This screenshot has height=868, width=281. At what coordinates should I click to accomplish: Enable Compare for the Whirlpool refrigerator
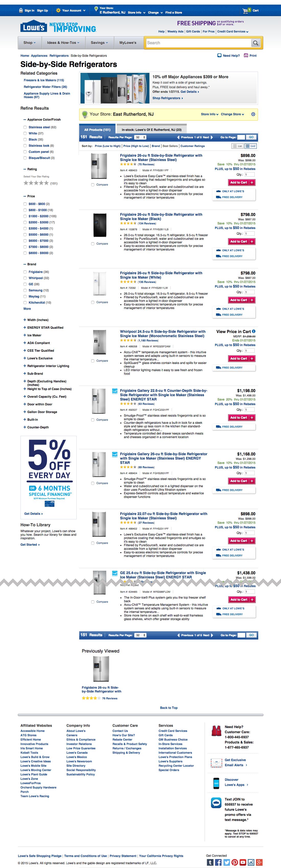click(93, 361)
